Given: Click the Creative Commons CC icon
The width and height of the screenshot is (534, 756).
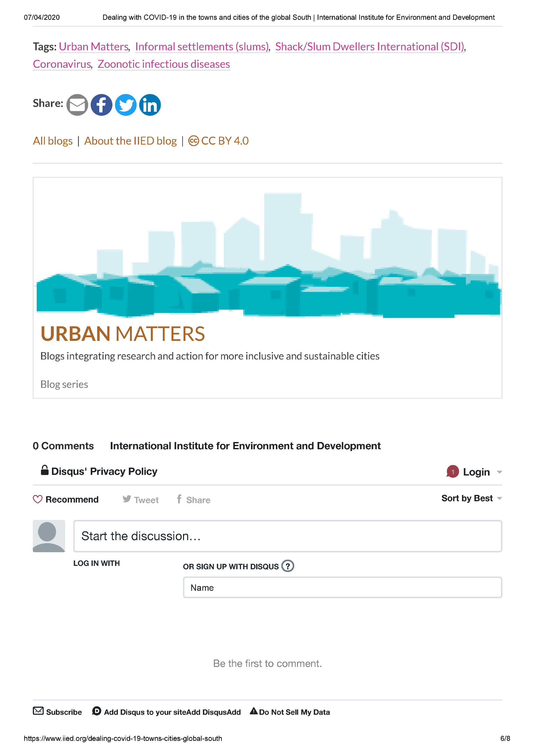Looking at the screenshot, I should 193,141.
